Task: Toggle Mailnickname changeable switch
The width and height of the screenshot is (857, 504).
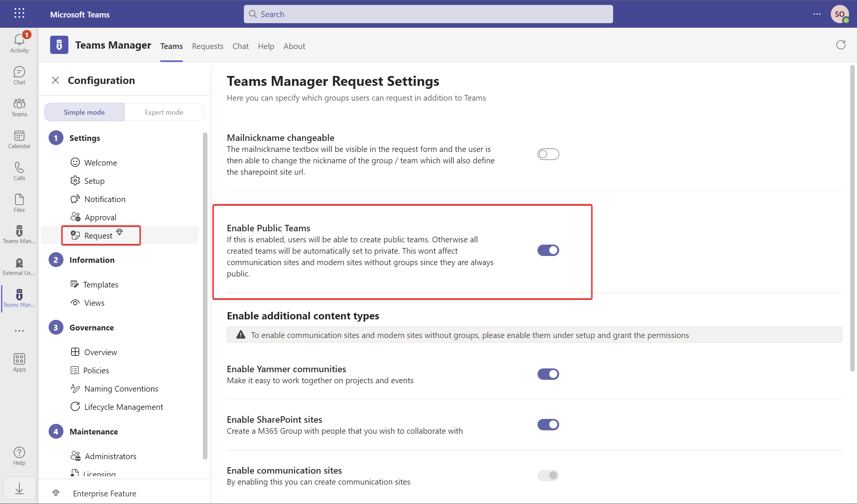Action: click(x=548, y=154)
